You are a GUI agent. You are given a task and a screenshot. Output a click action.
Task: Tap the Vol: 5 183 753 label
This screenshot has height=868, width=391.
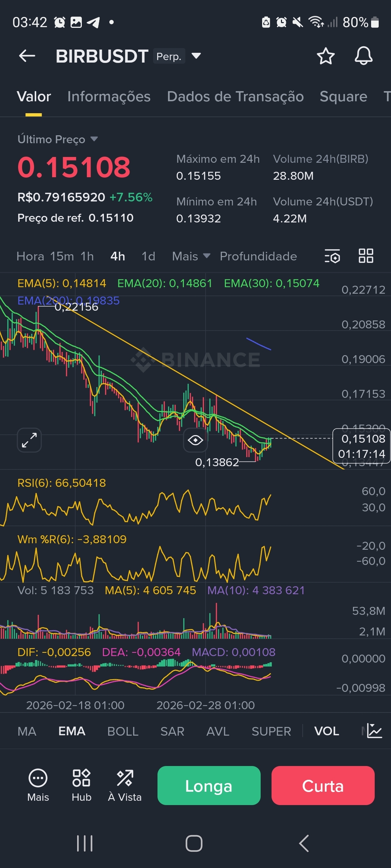point(55,590)
